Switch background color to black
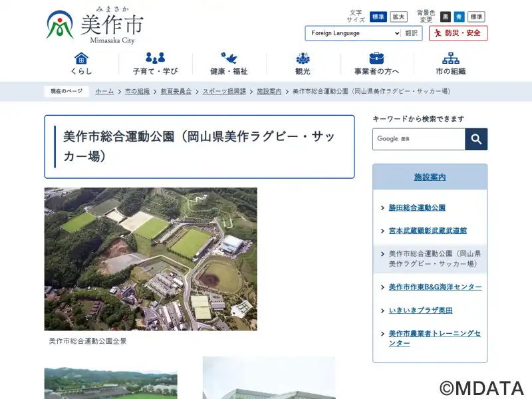The width and height of the screenshot is (532, 399). (446, 17)
